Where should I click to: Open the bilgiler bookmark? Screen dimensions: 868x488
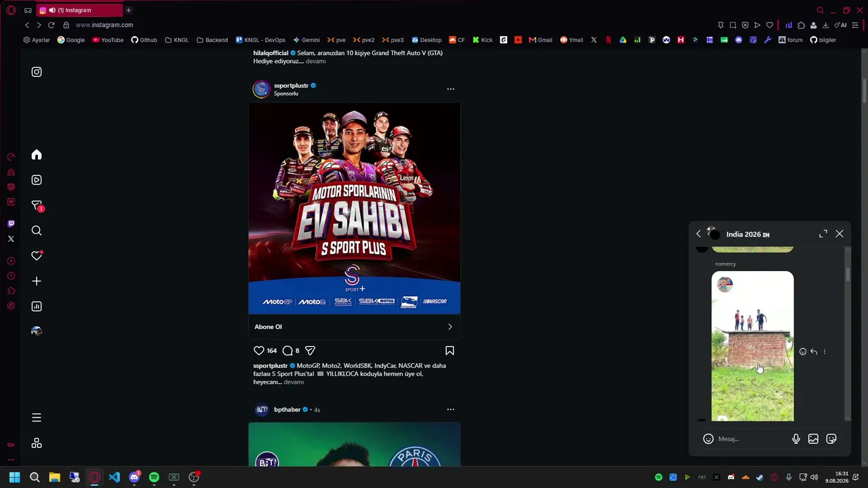pyautogui.click(x=823, y=40)
